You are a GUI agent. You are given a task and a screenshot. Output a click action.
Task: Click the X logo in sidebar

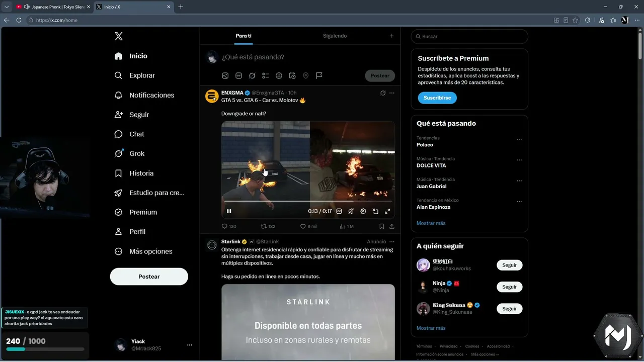119,36
